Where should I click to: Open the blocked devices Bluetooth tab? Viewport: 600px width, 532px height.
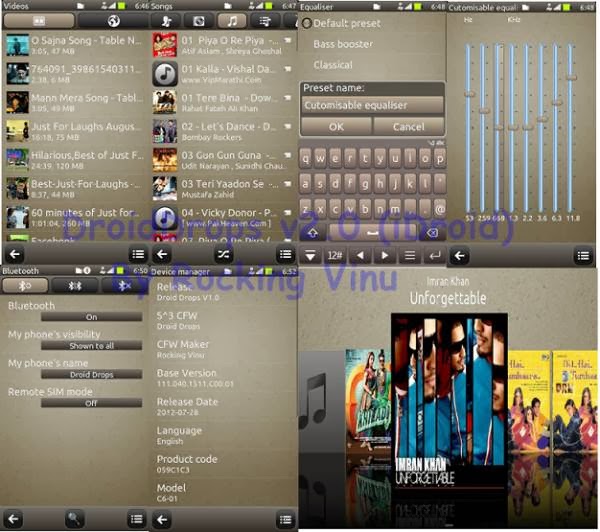[124, 286]
